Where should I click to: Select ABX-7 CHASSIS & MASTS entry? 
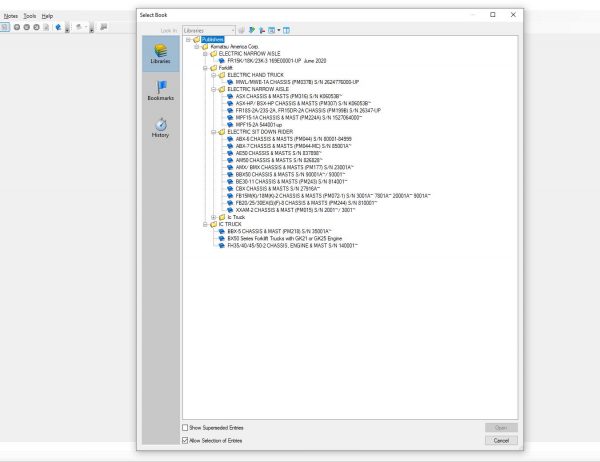click(293, 146)
